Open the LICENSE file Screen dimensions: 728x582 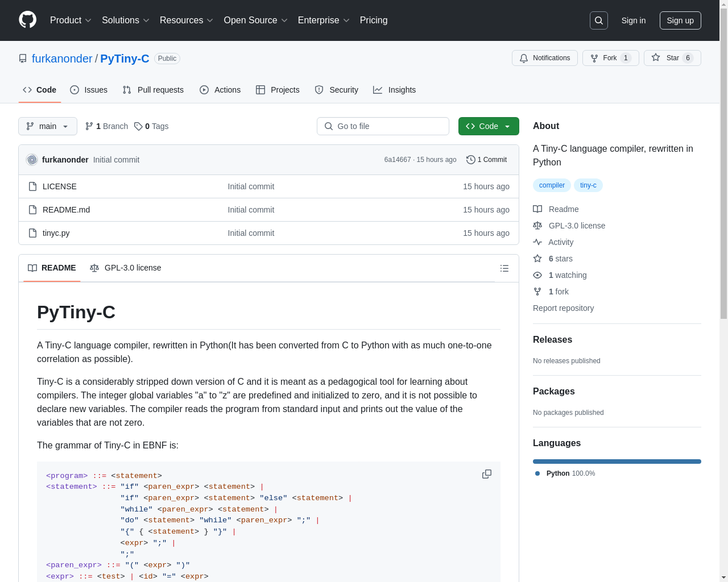[x=60, y=186]
